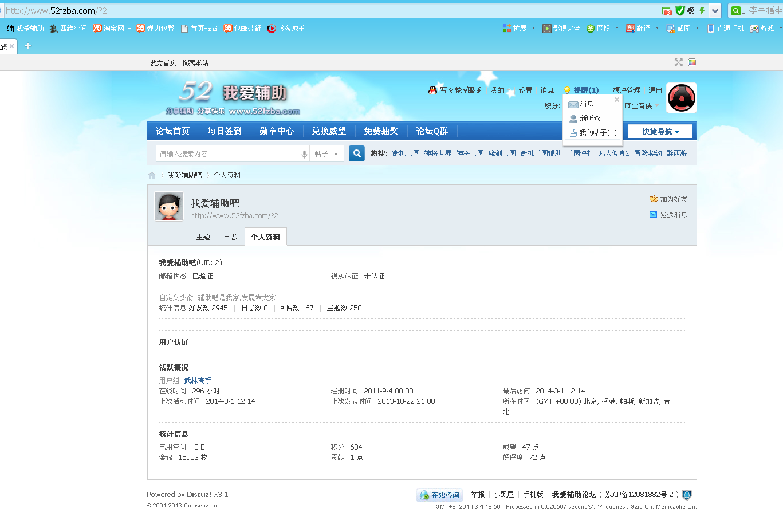The image size is (783, 532).
Task: Open the 消息 item in reminder popup
Action: click(x=592, y=104)
